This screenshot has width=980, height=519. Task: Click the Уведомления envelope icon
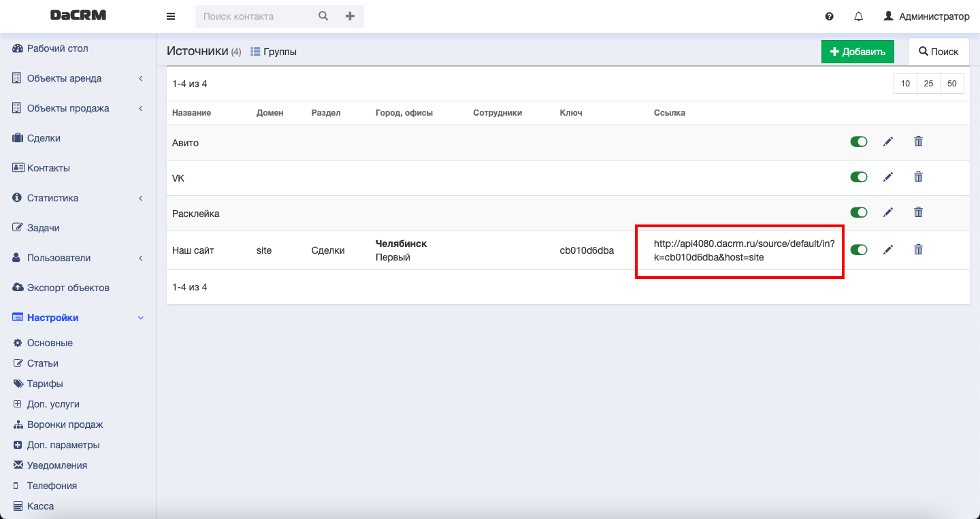(18, 465)
